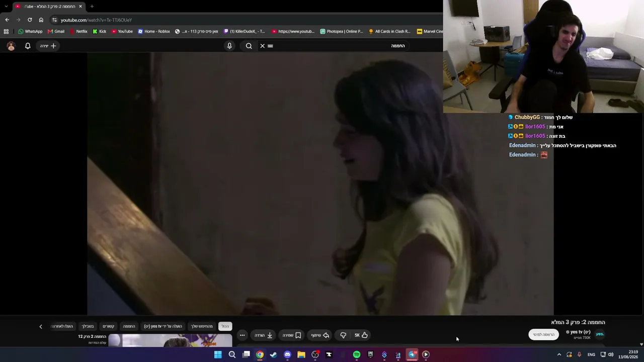This screenshot has height=362, width=644.
Task: Select the 'הועלו לאחרונה' filter chip
Action: (62, 326)
